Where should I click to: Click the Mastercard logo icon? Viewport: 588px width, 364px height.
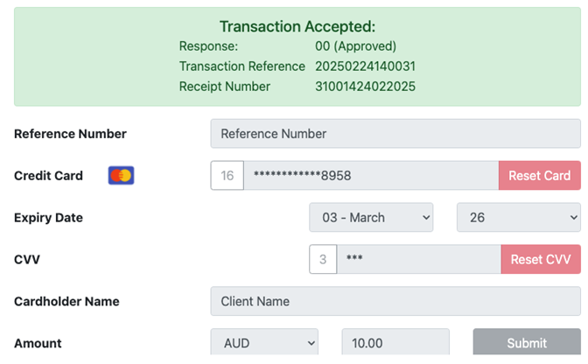(121, 176)
